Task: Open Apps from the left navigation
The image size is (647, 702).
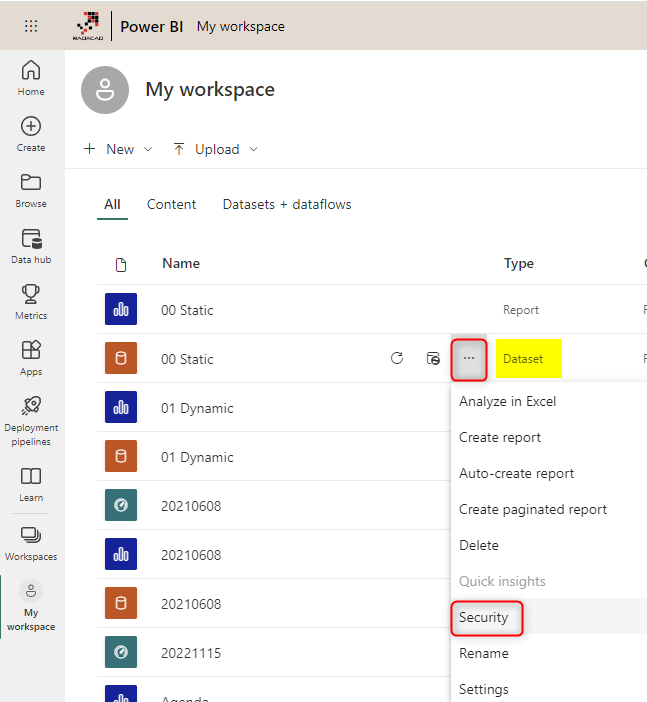Action: tap(31, 358)
